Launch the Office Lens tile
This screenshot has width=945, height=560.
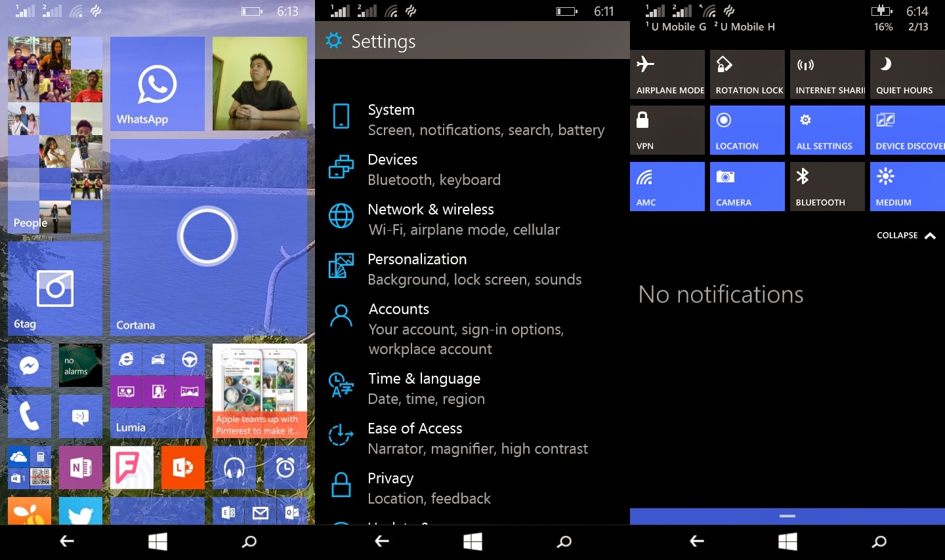point(183,468)
